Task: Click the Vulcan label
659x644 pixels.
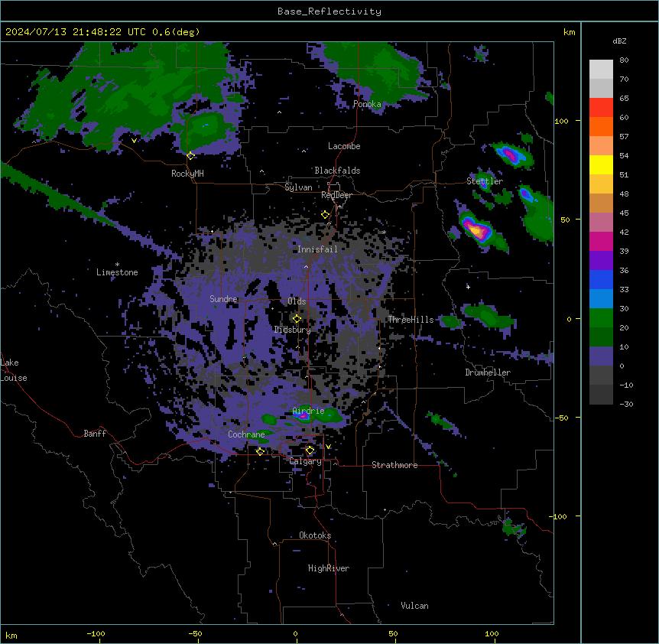Action: (x=415, y=606)
